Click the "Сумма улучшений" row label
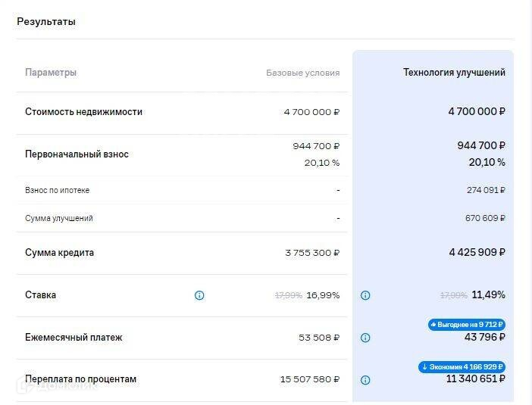Image resolution: width=532 pixels, height=405 pixels. point(59,218)
